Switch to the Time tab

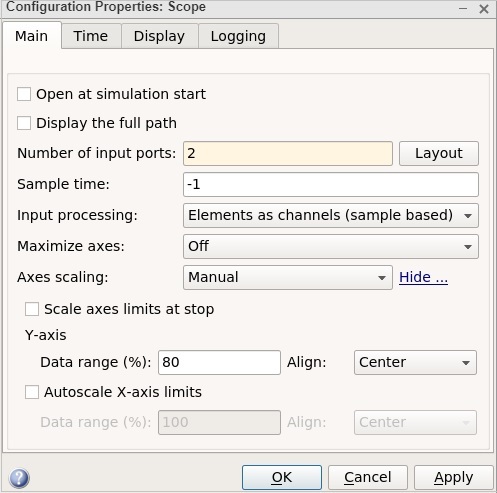coord(91,36)
